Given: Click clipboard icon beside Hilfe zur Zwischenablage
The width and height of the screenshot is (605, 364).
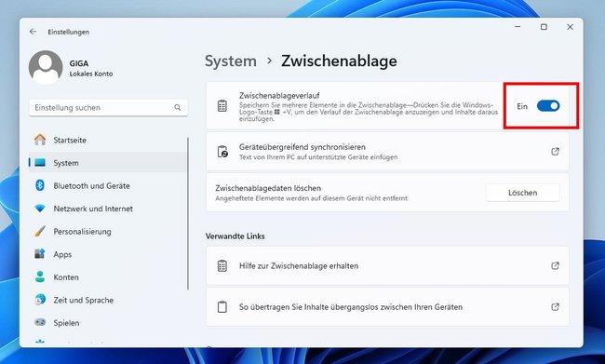Looking at the screenshot, I should (222, 266).
